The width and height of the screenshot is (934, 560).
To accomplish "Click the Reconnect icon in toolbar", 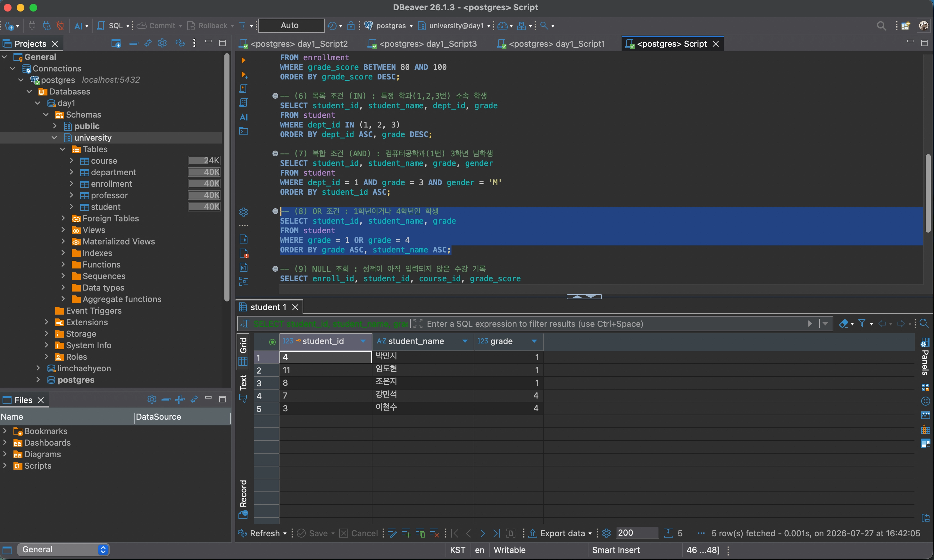I will [x=46, y=26].
